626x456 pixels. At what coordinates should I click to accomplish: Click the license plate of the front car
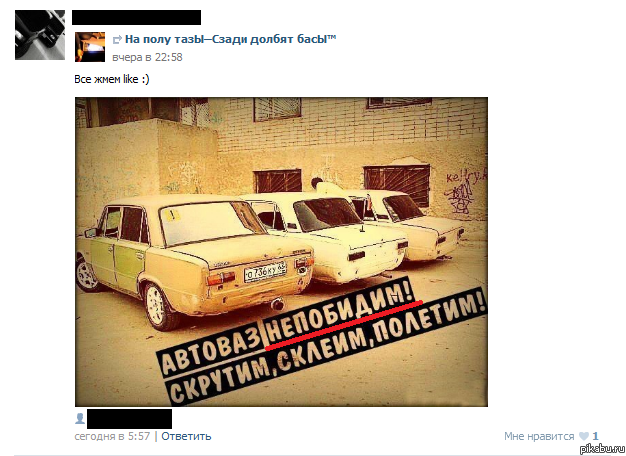point(265,272)
